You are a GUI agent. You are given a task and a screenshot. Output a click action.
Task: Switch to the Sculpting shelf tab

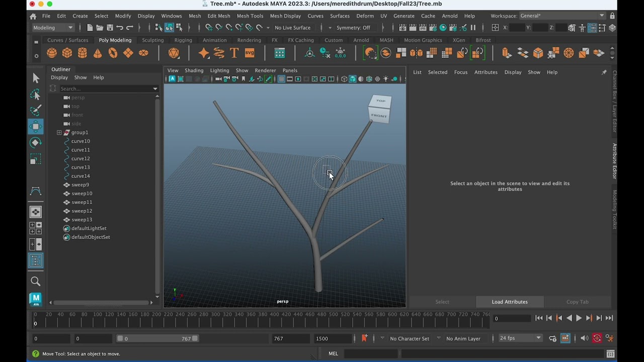pyautogui.click(x=152, y=40)
